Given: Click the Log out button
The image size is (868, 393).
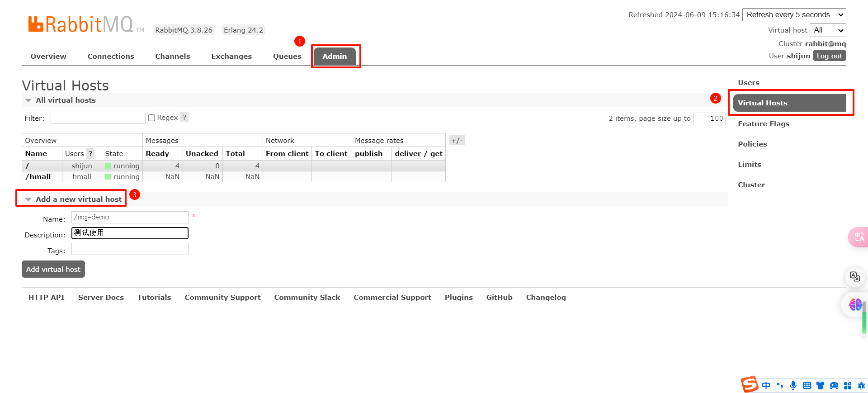Looking at the screenshot, I should click(x=829, y=56).
